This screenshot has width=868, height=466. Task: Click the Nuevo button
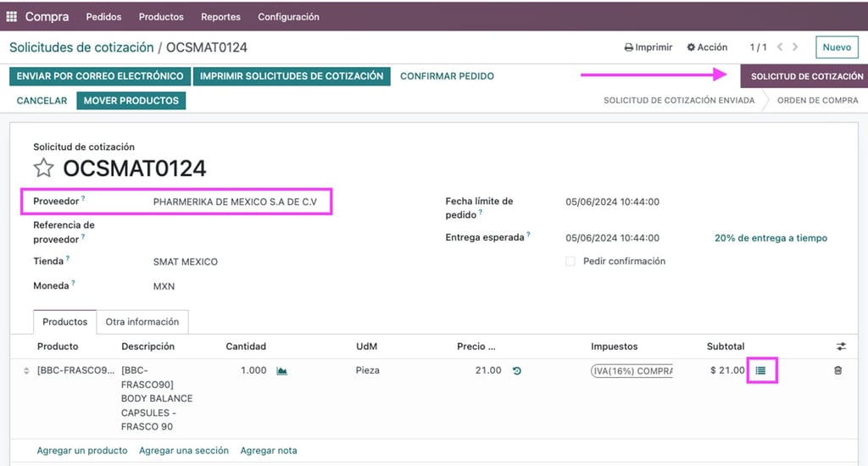(x=837, y=47)
